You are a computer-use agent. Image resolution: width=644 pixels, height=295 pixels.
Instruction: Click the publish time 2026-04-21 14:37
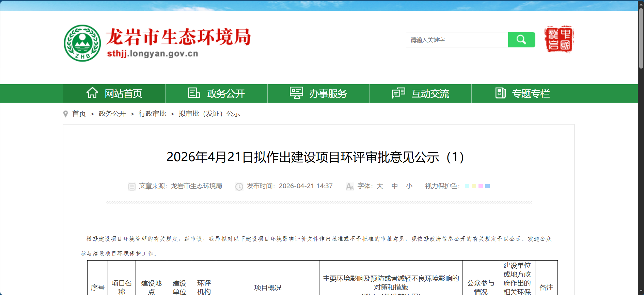[305, 186]
